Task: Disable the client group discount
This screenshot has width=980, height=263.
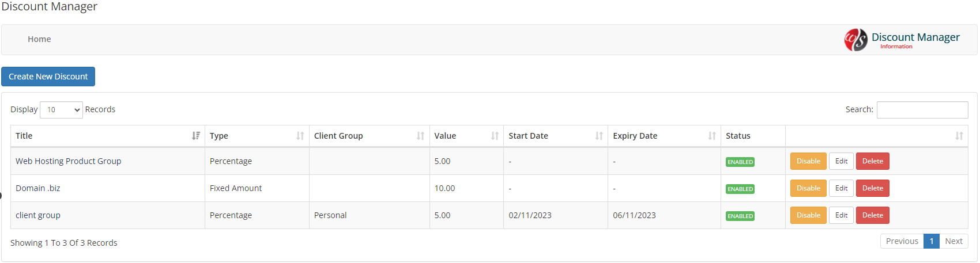Action: [x=808, y=215]
